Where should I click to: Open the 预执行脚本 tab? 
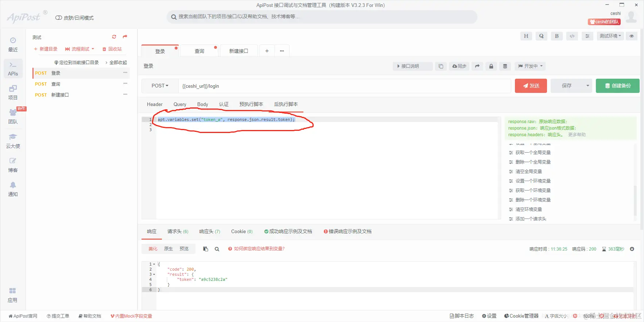251,105
